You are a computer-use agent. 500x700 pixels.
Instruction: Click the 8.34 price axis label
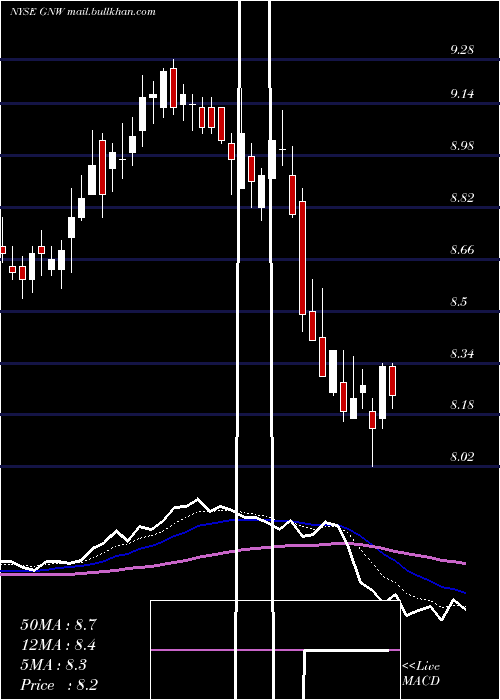(x=461, y=354)
